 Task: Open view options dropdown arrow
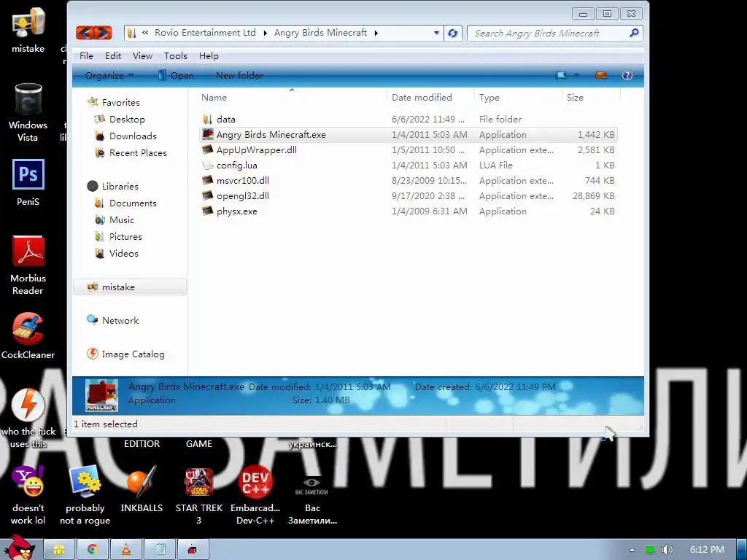coord(576,75)
